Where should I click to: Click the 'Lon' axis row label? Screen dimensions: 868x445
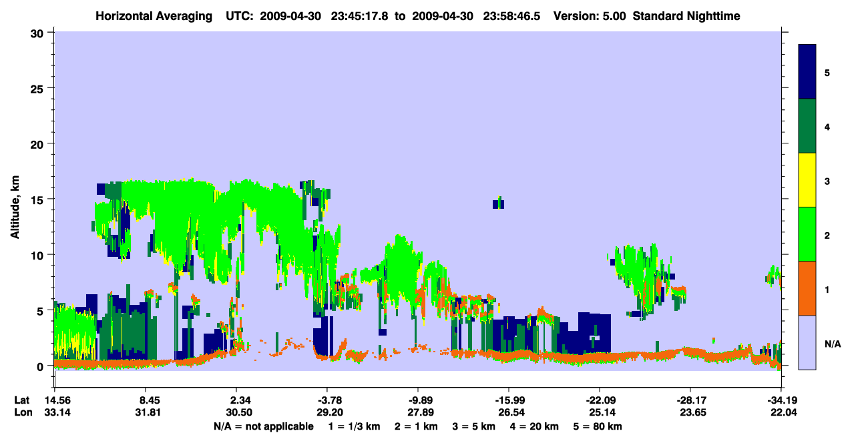[22, 412]
